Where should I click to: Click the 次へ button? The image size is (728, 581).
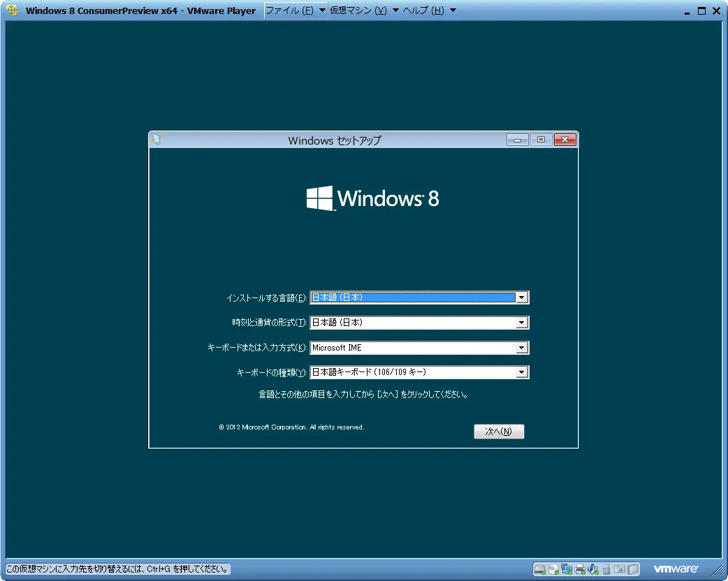click(499, 432)
